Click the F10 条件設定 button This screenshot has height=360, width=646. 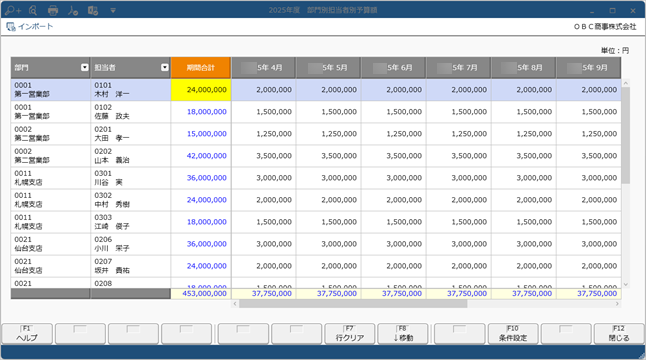(513, 334)
